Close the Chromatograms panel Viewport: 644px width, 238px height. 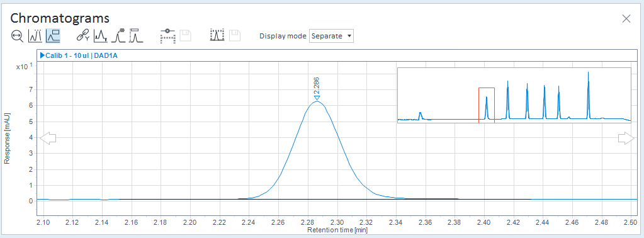pos(626,18)
